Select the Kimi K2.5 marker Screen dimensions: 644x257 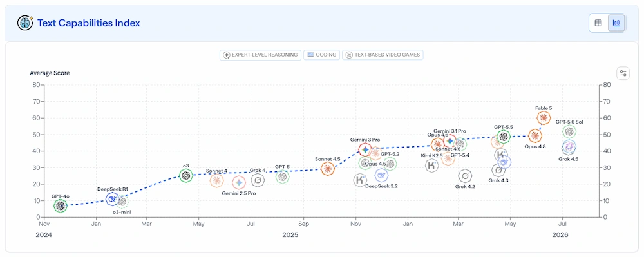coord(431,166)
